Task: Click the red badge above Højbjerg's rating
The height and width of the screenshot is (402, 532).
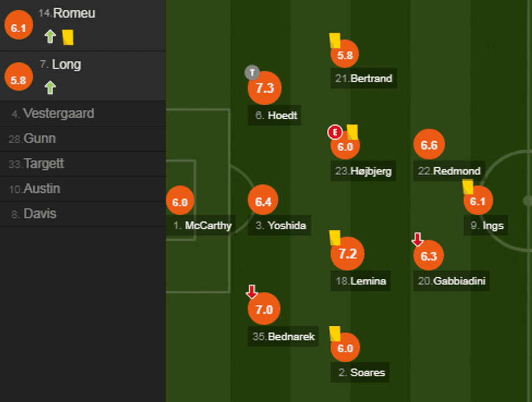Action: coord(335,132)
